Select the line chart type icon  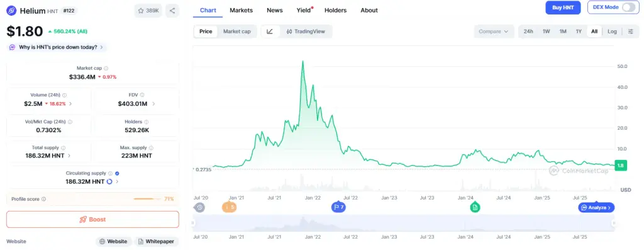point(270,31)
